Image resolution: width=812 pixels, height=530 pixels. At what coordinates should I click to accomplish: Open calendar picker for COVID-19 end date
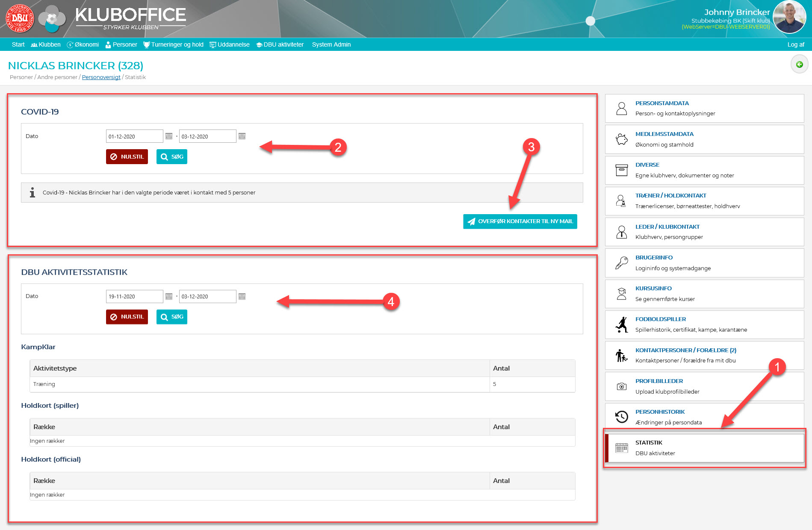pos(242,136)
